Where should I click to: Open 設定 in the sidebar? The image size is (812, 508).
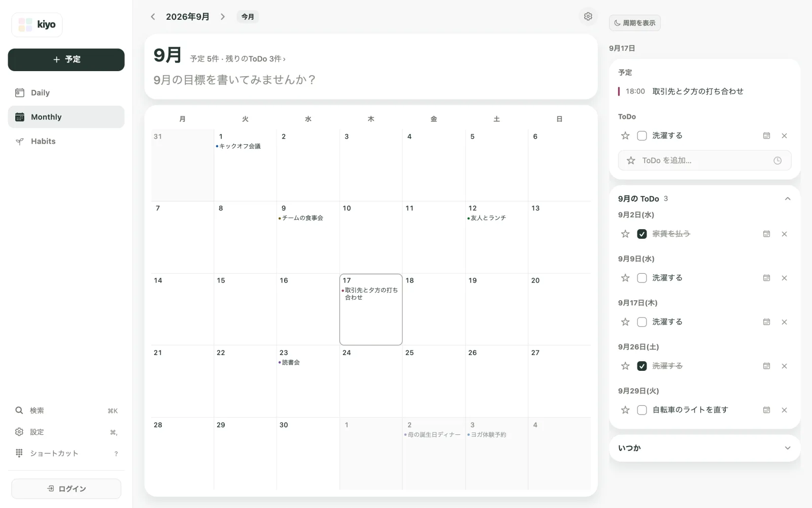(66, 432)
